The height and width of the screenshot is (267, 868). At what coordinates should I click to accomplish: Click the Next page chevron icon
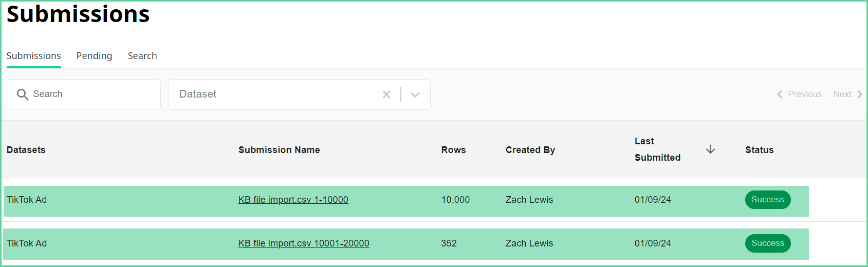pyautogui.click(x=859, y=94)
